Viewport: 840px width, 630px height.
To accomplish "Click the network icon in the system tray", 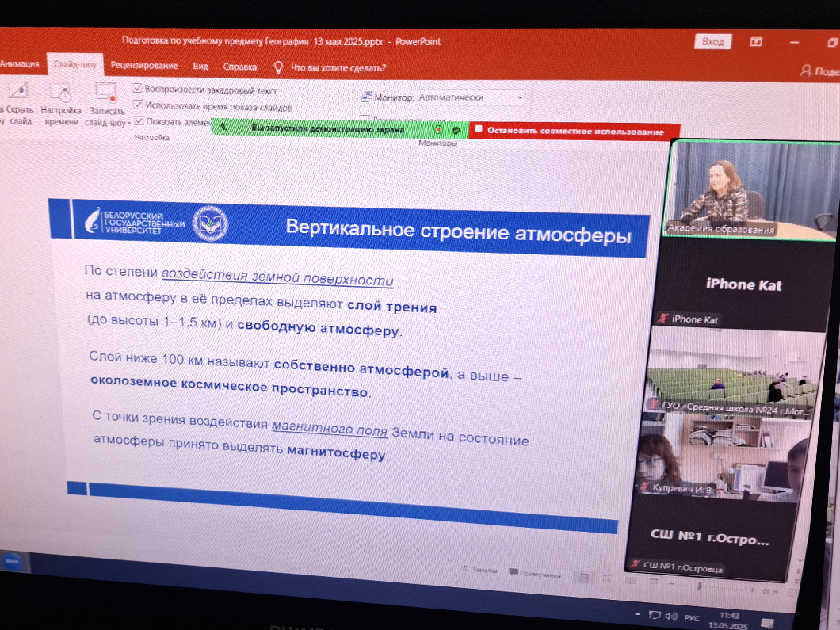I will point(655,615).
